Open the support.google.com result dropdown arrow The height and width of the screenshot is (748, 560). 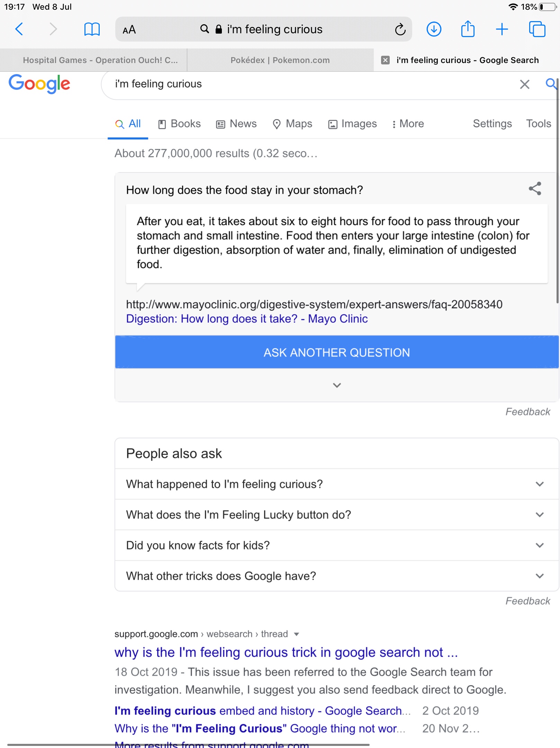296,634
